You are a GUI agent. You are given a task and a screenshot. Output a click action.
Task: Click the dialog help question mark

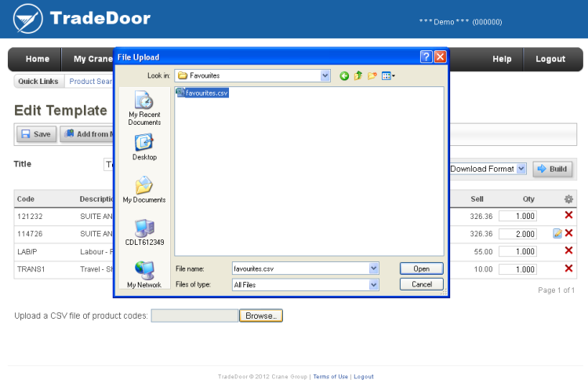[426, 57]
